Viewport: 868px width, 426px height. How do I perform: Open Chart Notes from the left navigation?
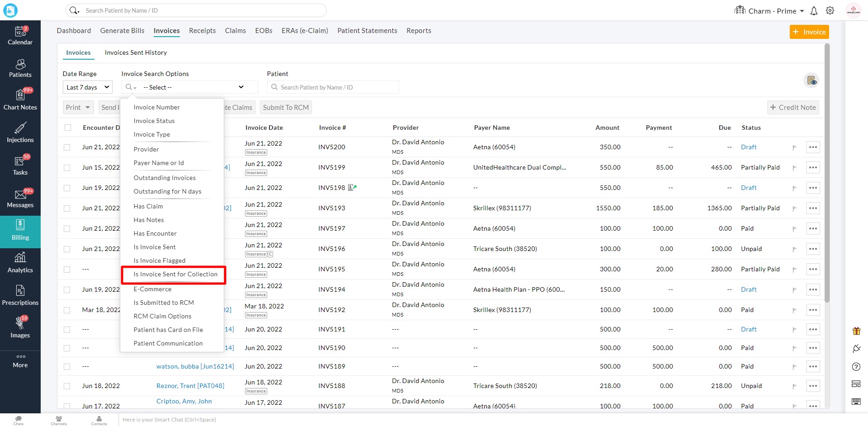(20, 99)
